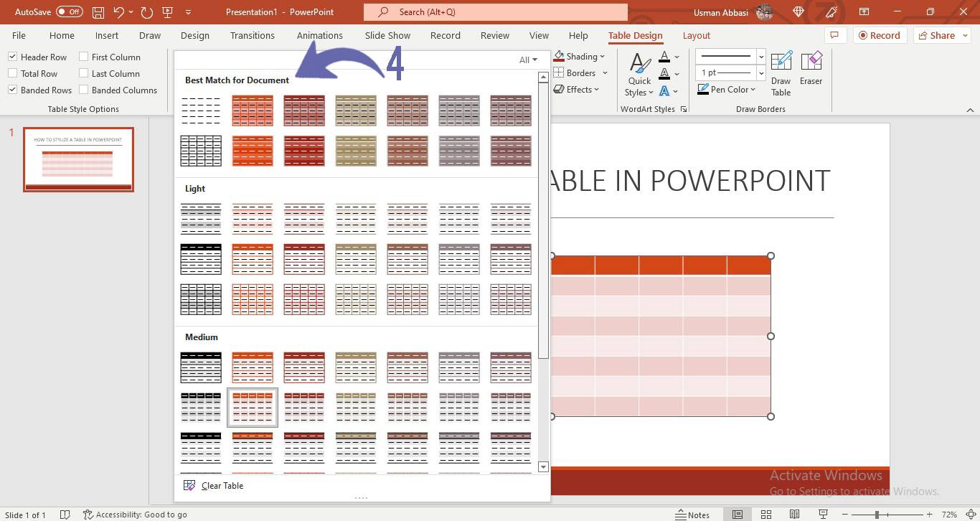This screenshot has width=980, height=521.
Task: Uncheck the Header Row option
Action: pos(12,57)
